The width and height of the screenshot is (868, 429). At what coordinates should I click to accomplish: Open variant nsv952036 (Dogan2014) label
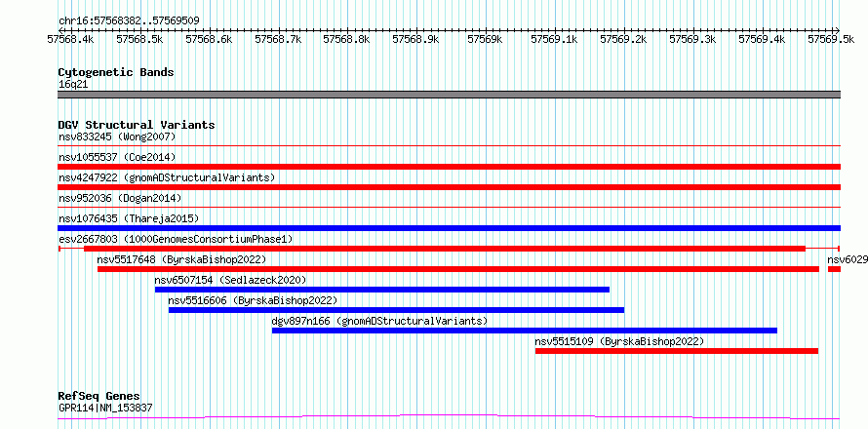[x=120, y=198]
